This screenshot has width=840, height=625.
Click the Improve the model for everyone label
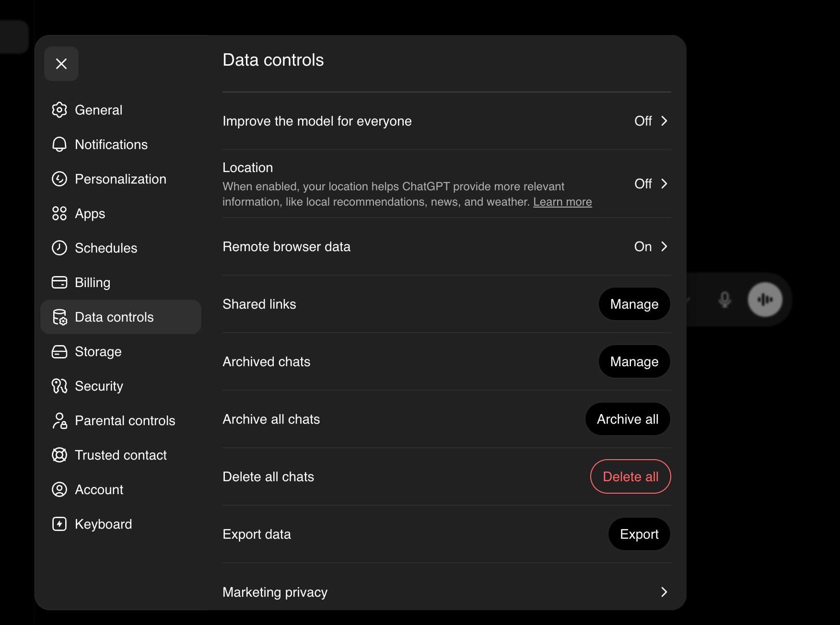click(317, 121)
